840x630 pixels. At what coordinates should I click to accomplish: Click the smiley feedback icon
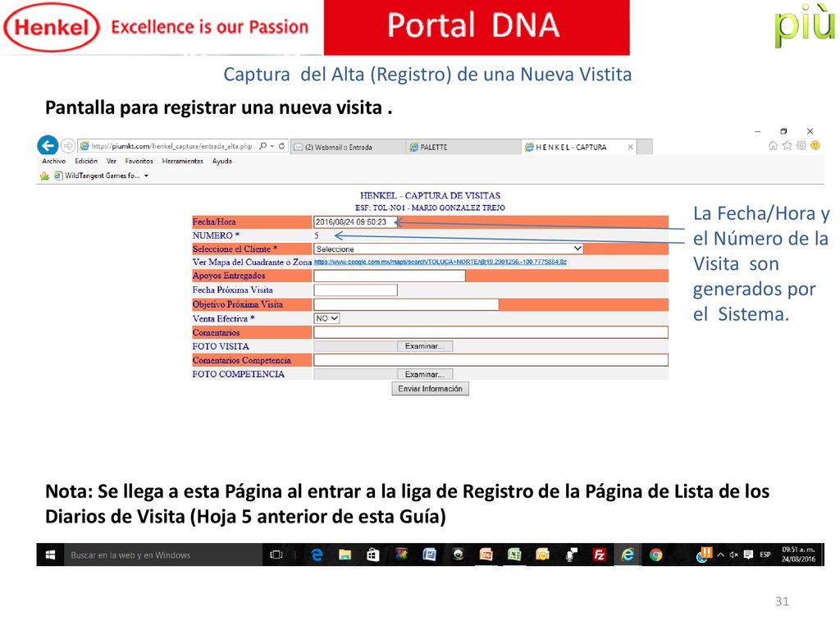tap(815, 145)
